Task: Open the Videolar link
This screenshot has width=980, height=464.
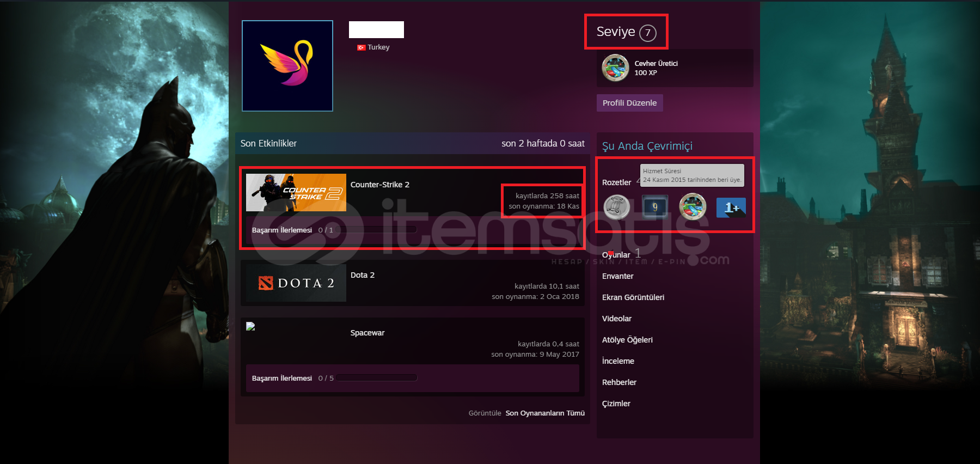Action: [x=617, y=319]
